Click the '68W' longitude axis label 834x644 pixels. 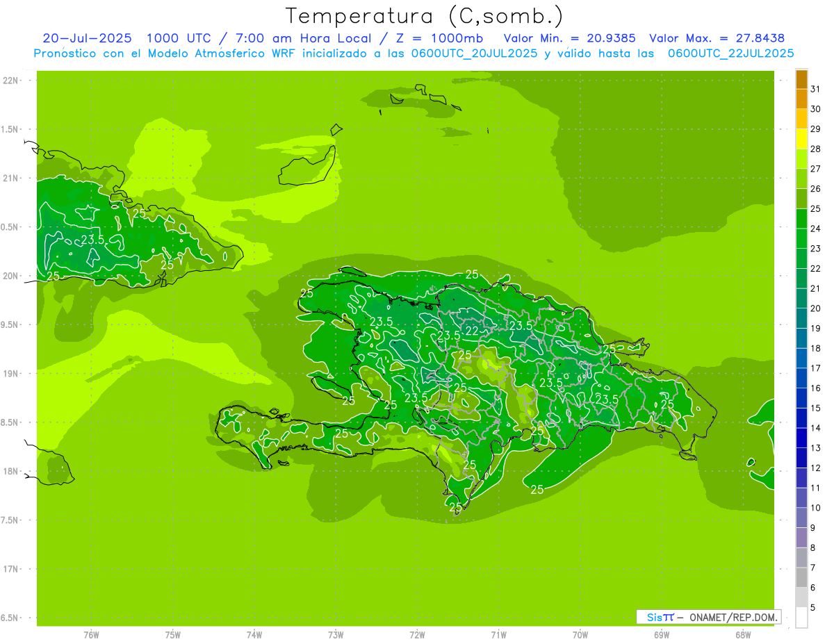pyautogui.click(x=743, y=635)
